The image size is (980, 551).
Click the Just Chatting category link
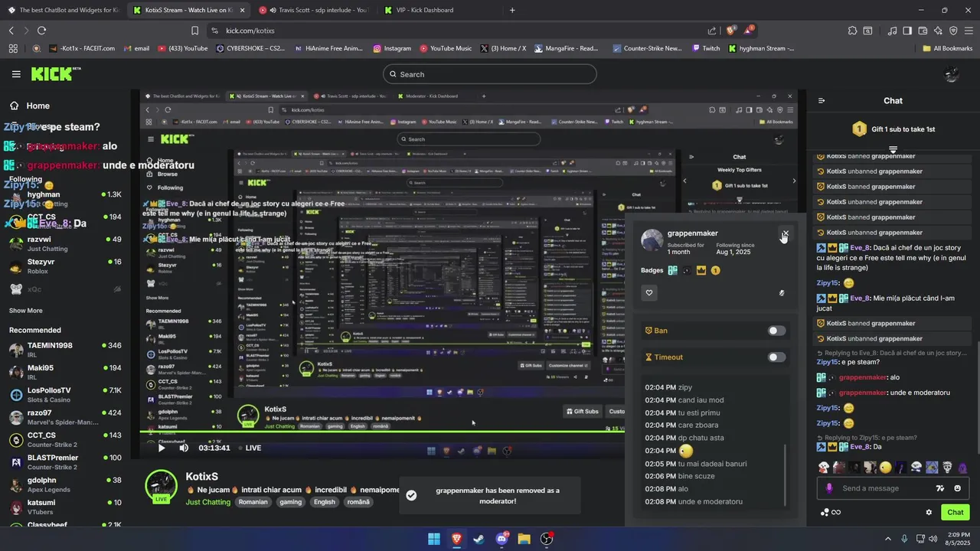[207, 502]
